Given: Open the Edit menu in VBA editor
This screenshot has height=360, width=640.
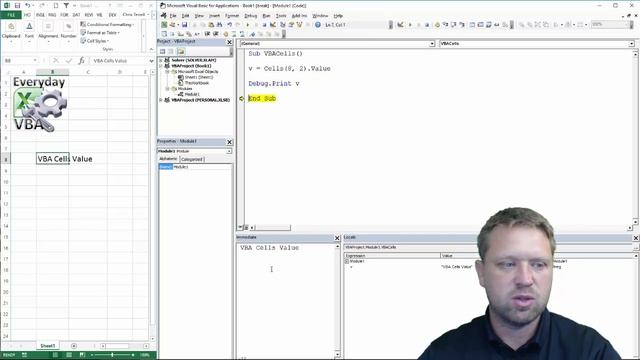Looking at the screenshot, I should 185,16.
